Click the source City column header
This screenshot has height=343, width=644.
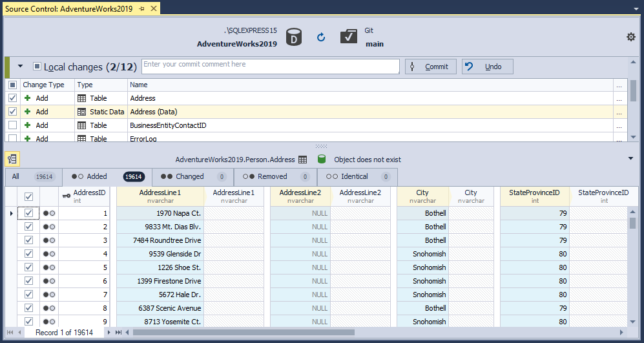422,196
